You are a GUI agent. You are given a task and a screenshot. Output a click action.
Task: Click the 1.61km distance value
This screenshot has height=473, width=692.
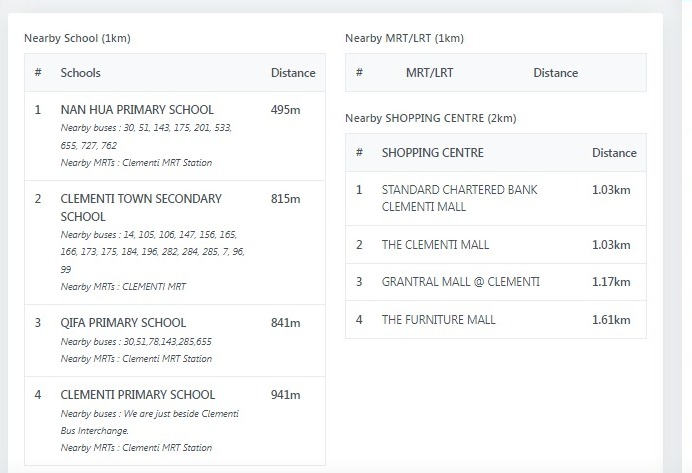pyautogui.click(x=611, y=320)
